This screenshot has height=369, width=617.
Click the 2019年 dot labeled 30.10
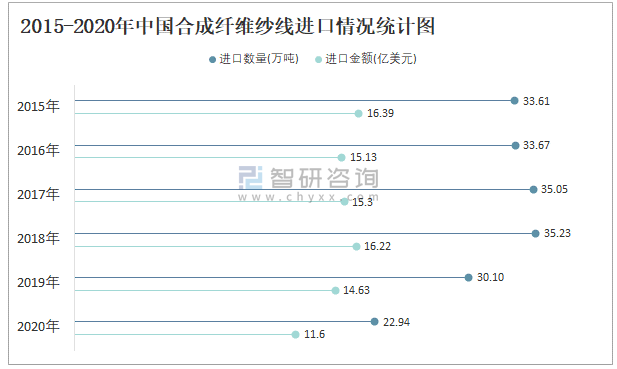pyautogui.click(x=469, y=278)
